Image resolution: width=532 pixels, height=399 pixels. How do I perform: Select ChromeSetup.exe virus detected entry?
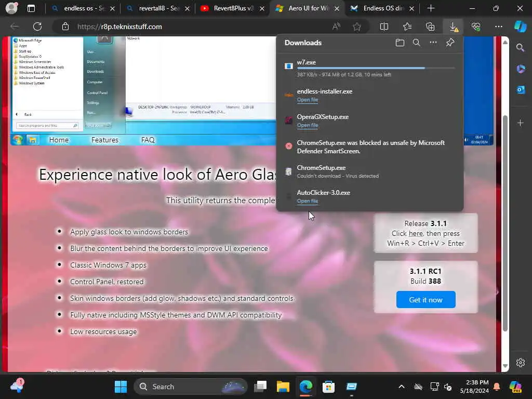click(370, 171)
